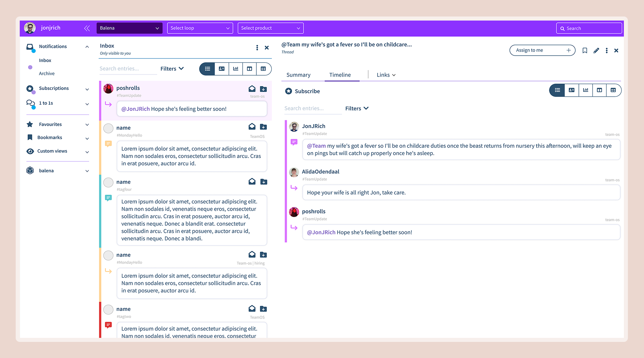Screen dimensions: 644x358
Task: Archive the #tagfour message
Action: 264,182
